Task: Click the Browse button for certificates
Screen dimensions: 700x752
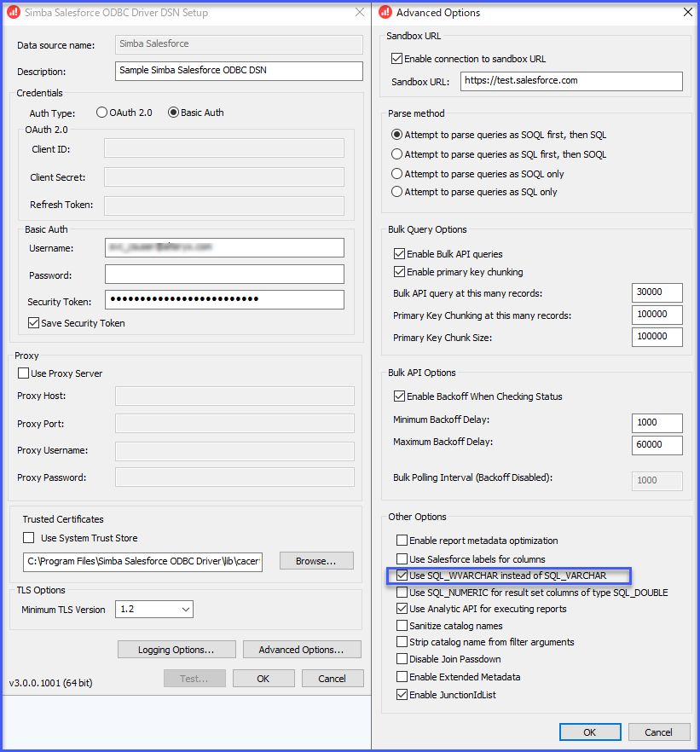Action: (x=316, y=561)
